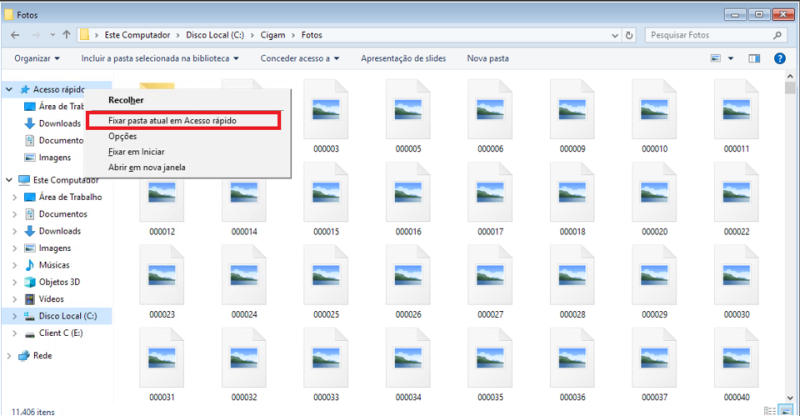Image resolution: width=800 pixels, height=416 pixels.
Task: Select image file 000017
Action: 490,199
